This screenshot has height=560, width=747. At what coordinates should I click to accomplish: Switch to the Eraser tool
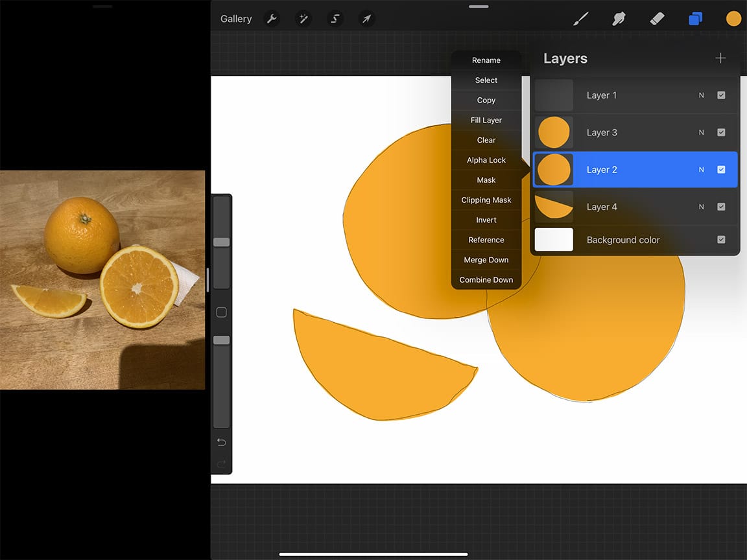(657, 18)
